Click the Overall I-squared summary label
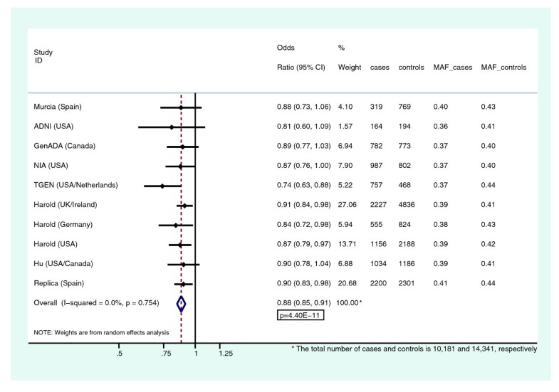 tap(96, 303)
